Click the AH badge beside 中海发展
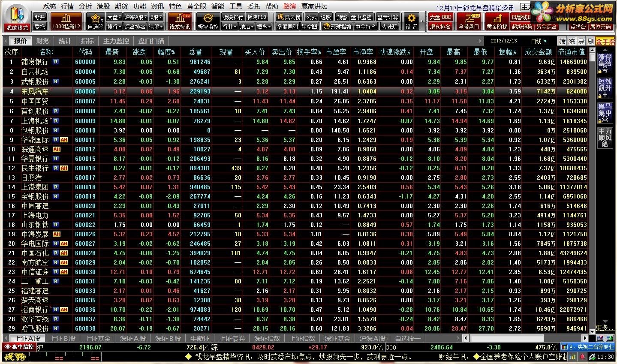The image size is (617, 364). point(56,234)
